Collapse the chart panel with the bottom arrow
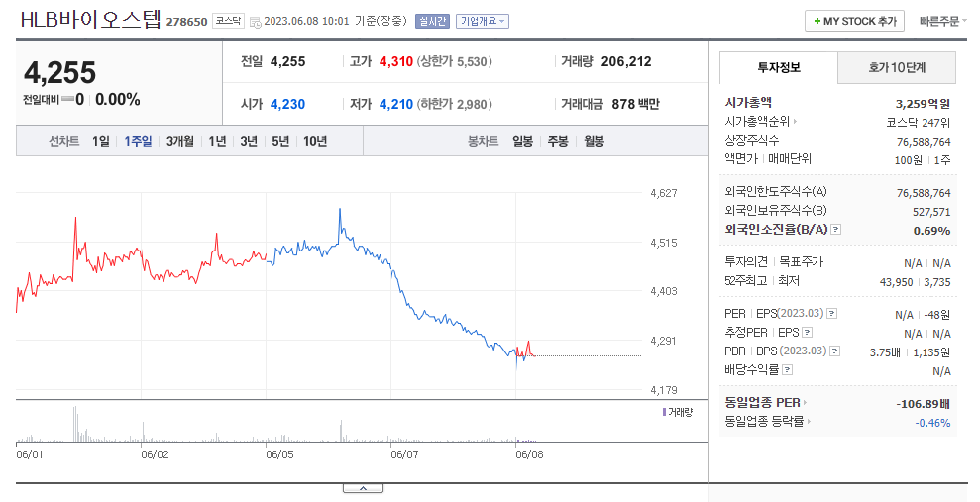 tap(363, 488)
